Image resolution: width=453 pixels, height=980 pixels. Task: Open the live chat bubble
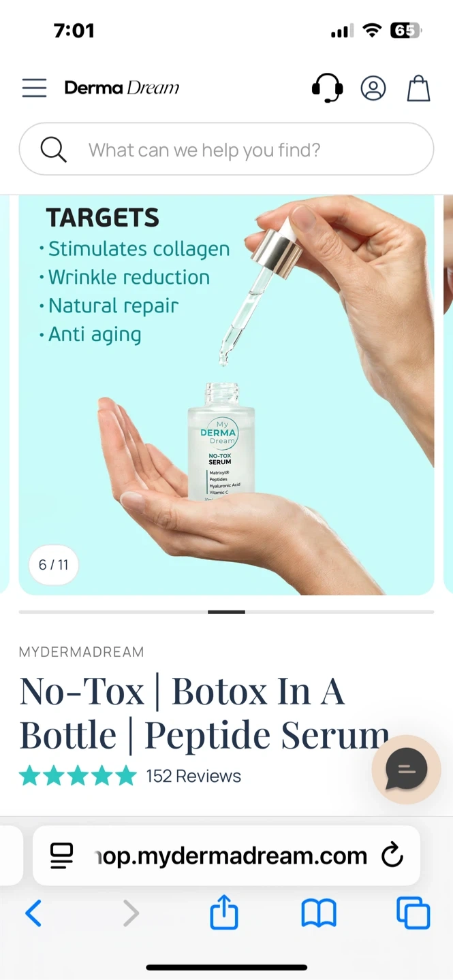point(406,770)
